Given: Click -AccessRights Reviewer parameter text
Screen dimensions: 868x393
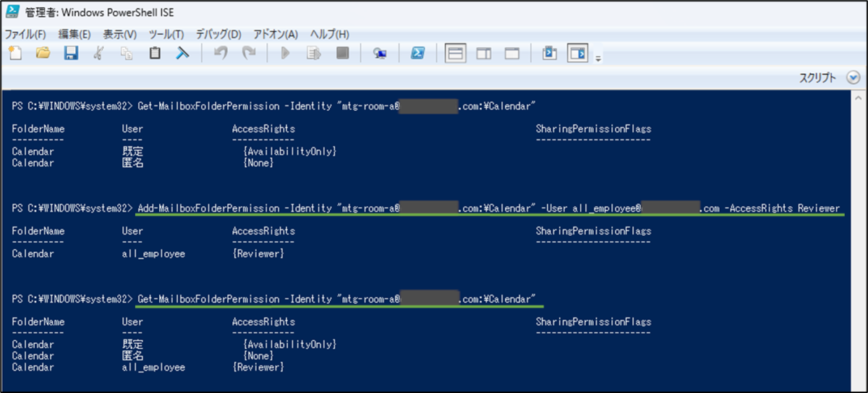Looking at the screenshot, I should point(783,208).
